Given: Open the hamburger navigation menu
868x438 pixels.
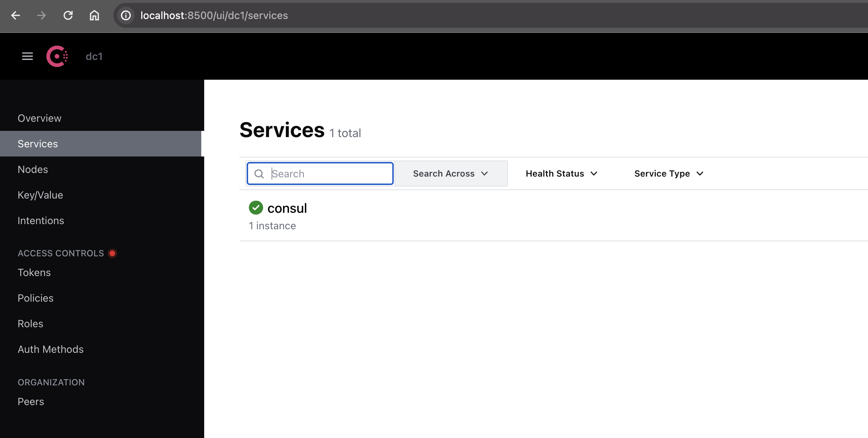Looking at the screenshot, I should [27, 56].
